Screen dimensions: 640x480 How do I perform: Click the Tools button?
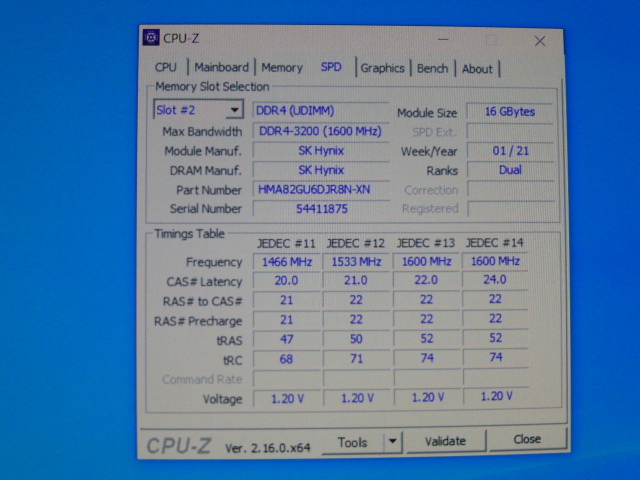click(x=352, y=442)
